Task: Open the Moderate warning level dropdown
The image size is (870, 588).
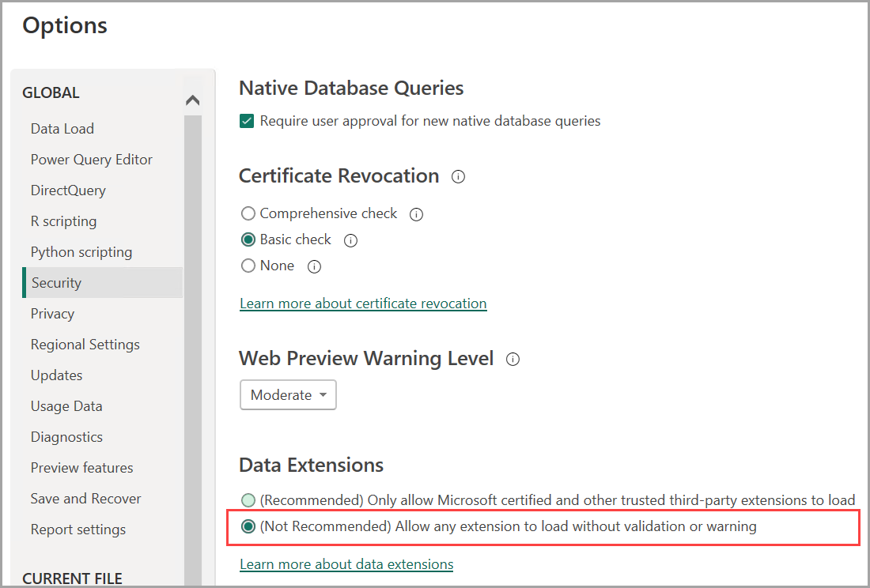Action: [x=288, y=395]
